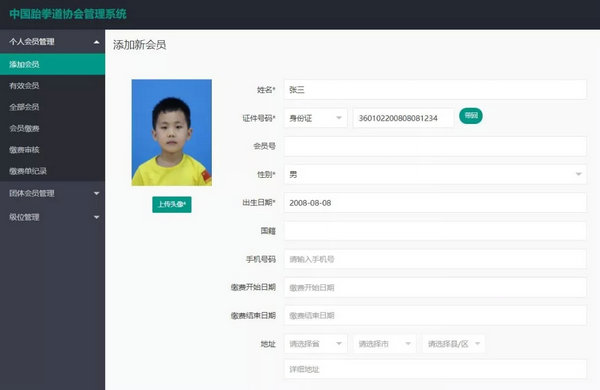Viewport: 600px width, 390px height.
Task: Open the 身份证 document type dropdown
Action: (315, 118)
